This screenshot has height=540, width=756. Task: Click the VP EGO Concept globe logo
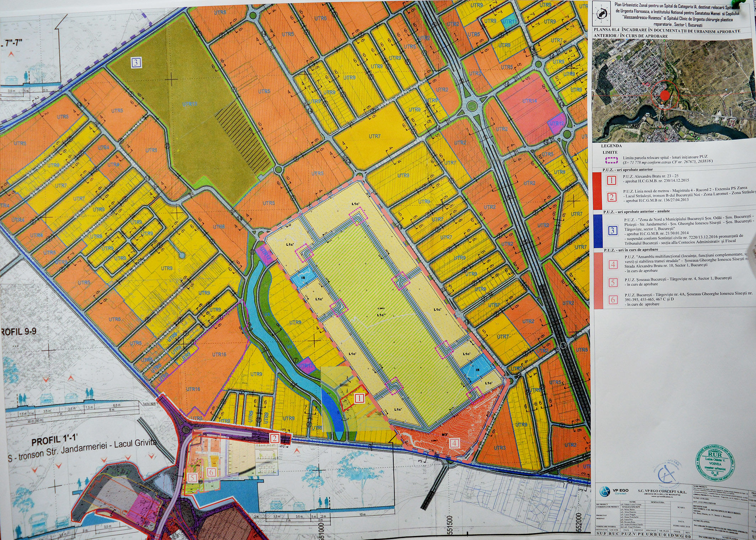coord(605,492)
